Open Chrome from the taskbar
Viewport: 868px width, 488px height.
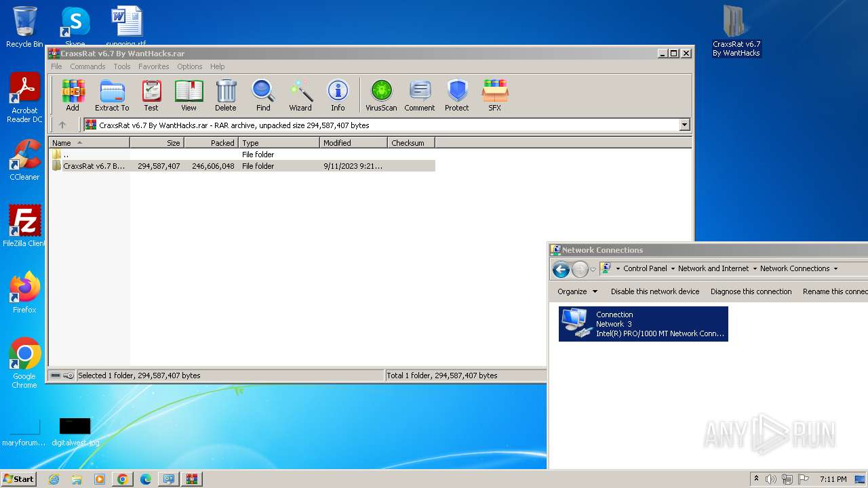pyautogui.click(x=122, y=479)
